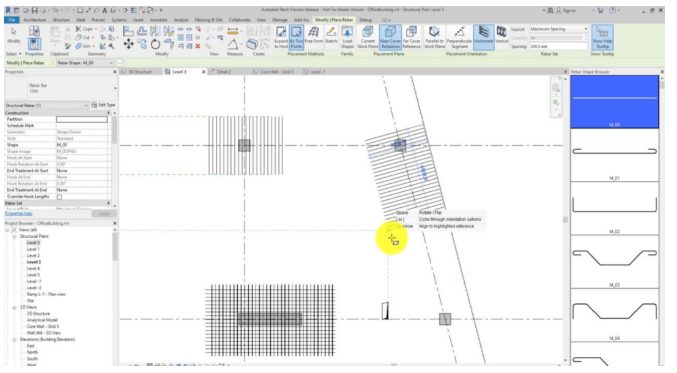Open the Rebar Shape dropdown in options bar
This screenshot has width=677, height=373.
coord(85,63)
